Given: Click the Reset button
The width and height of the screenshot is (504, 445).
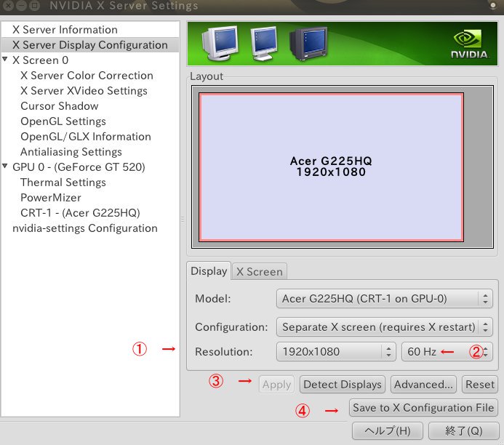Looking at the screenshot, I should pos(480,384).
